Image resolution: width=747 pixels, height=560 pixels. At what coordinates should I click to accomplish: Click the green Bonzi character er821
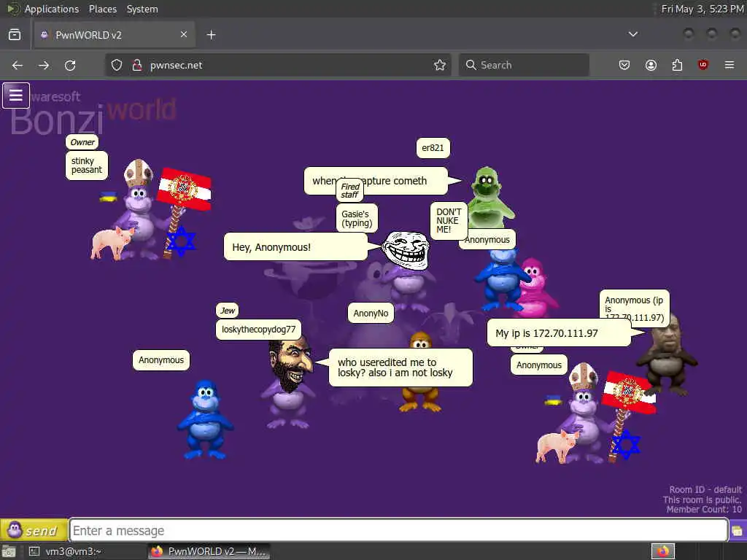pos(488,198)
